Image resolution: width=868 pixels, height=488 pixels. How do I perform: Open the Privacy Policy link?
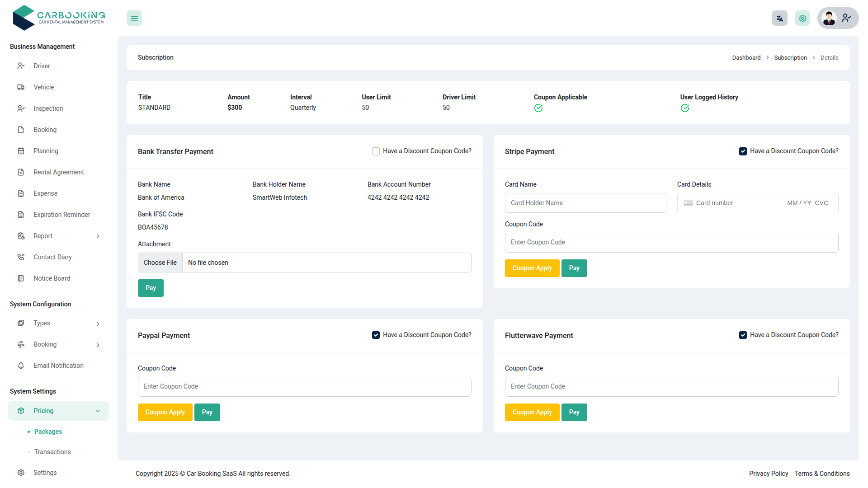[x=768, y=474]
